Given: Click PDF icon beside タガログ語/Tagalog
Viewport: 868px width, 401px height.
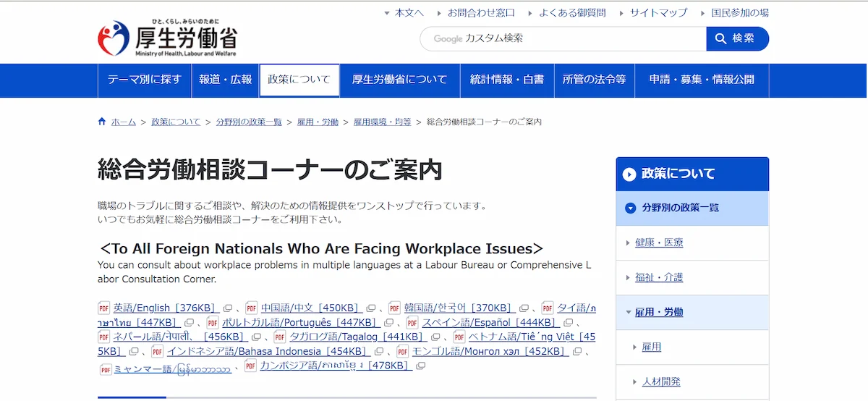Looking at the screenshot, I should coord(280,337).
